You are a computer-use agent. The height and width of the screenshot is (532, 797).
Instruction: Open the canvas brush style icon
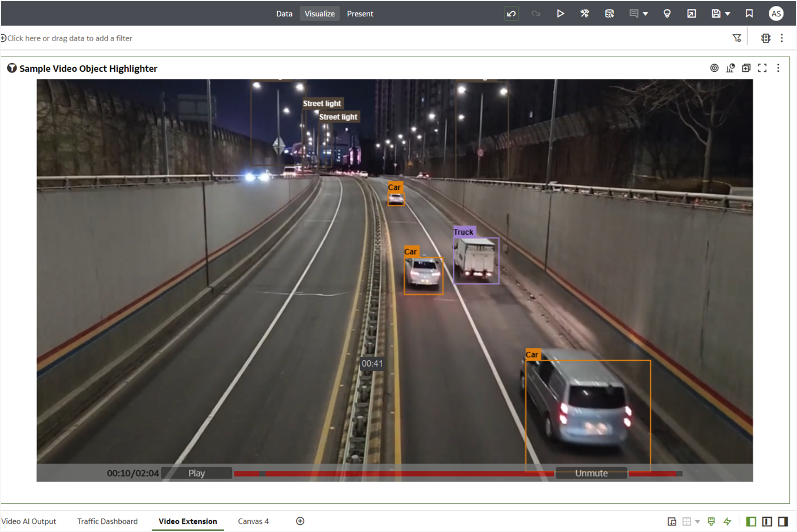pyautogui.click(x=710, y=521)
